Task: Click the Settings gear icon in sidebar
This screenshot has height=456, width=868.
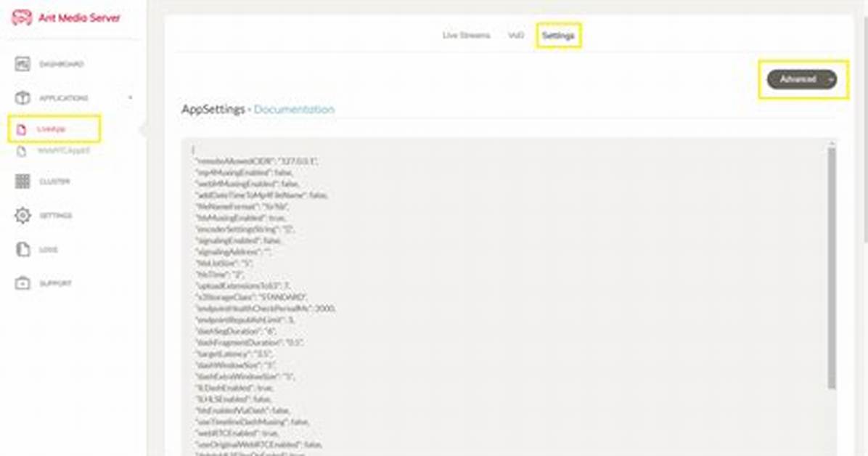Action: point(22,216)
